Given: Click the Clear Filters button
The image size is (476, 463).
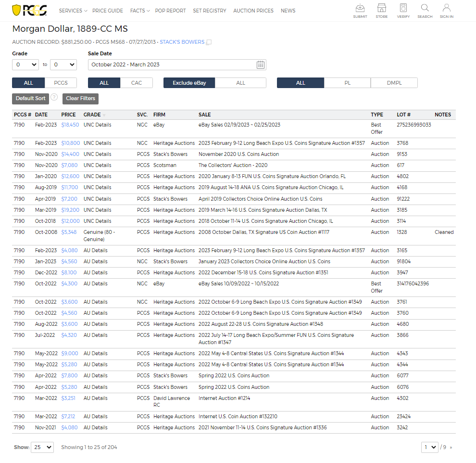Looking at the screenshot, I should [x=80, y=99].
